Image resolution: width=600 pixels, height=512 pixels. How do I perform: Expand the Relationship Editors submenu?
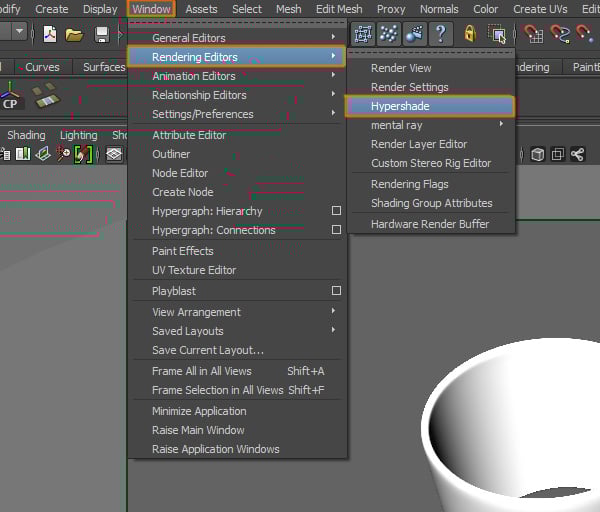point(333,94)
